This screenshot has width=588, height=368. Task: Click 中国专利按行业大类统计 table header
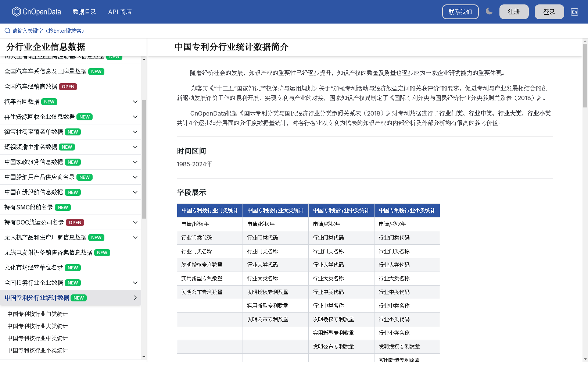(276, 210)
